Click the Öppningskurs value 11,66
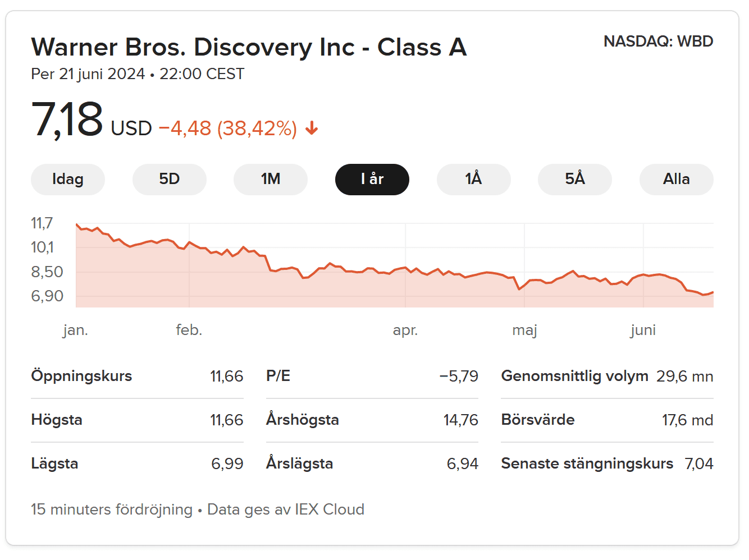Screen dimensions: 749x560 (x=226, y=377)
